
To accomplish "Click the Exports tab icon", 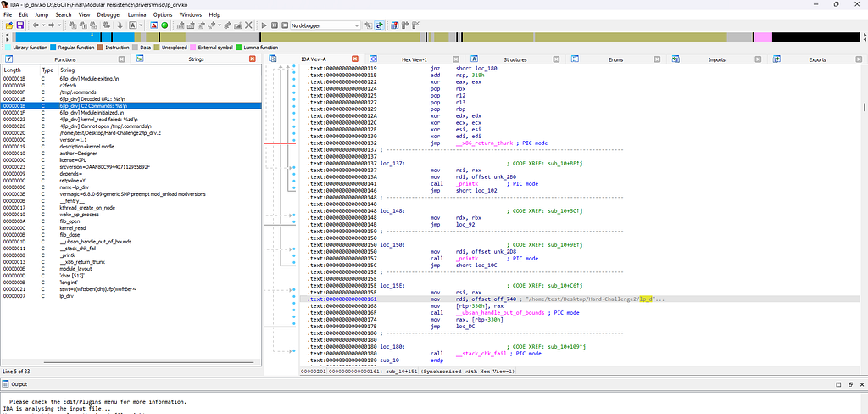I will coord(776,59).
